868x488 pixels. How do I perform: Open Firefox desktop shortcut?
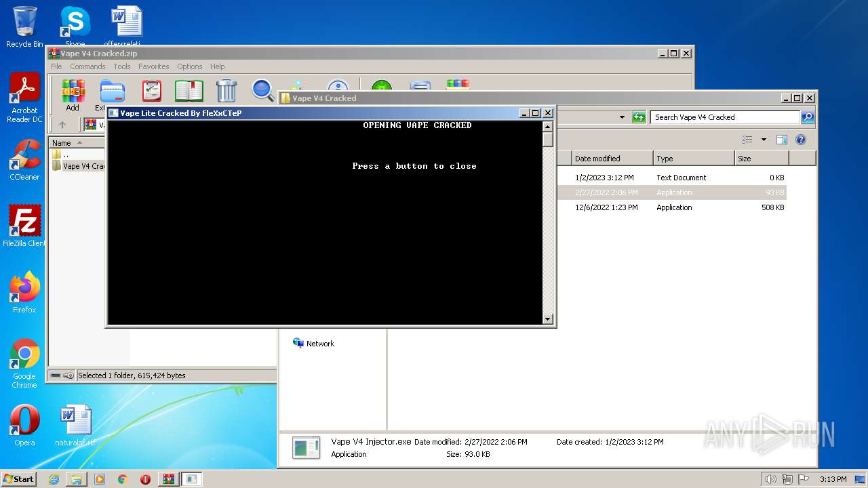coord(24,293)
